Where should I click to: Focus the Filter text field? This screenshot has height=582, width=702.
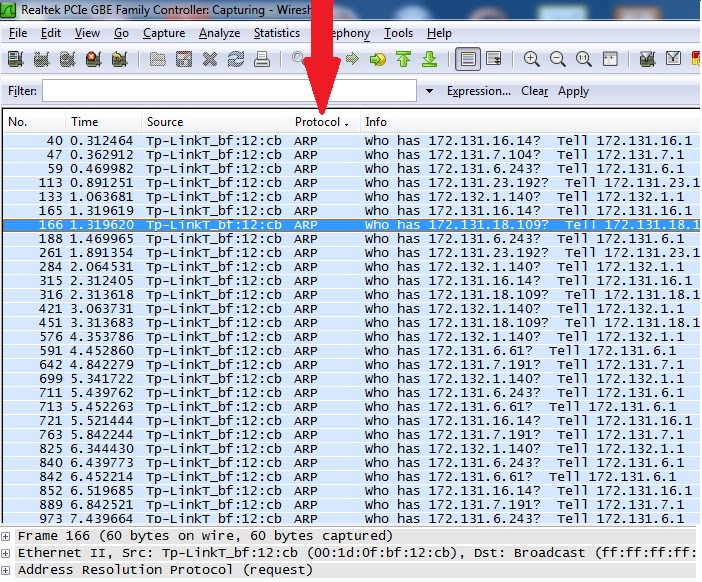coord(229,91)
